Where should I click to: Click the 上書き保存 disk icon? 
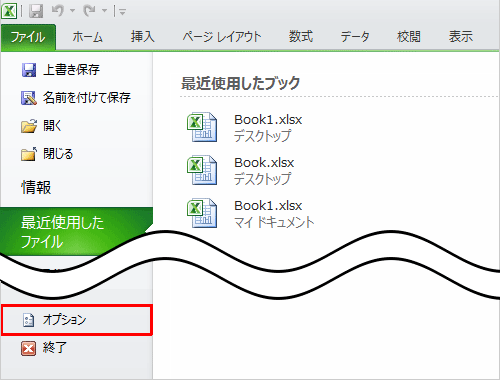click(29, 70)
